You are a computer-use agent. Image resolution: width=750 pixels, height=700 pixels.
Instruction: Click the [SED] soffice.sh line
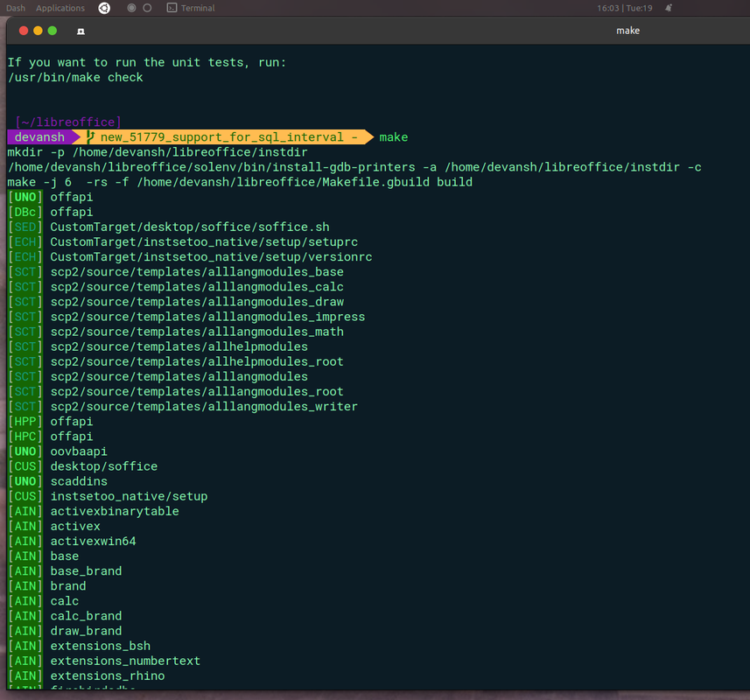168,227
